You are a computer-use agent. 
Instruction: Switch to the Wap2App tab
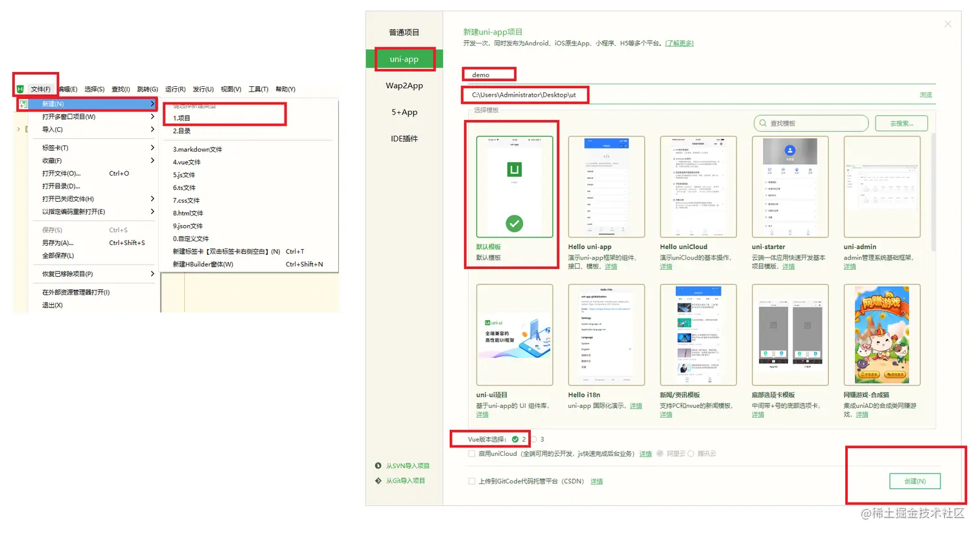pos(404,86)
